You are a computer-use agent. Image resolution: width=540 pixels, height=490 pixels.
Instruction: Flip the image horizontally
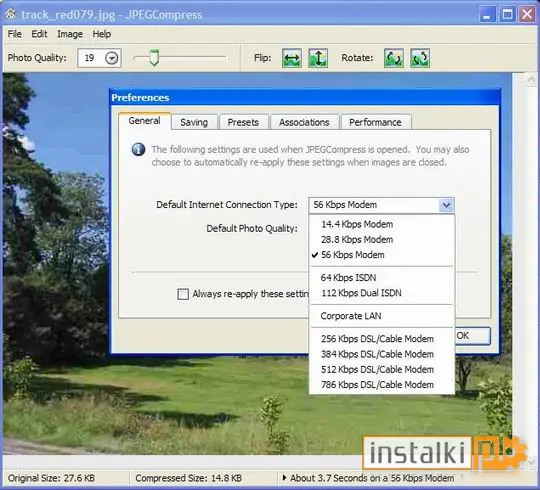[x=292, y=58]
